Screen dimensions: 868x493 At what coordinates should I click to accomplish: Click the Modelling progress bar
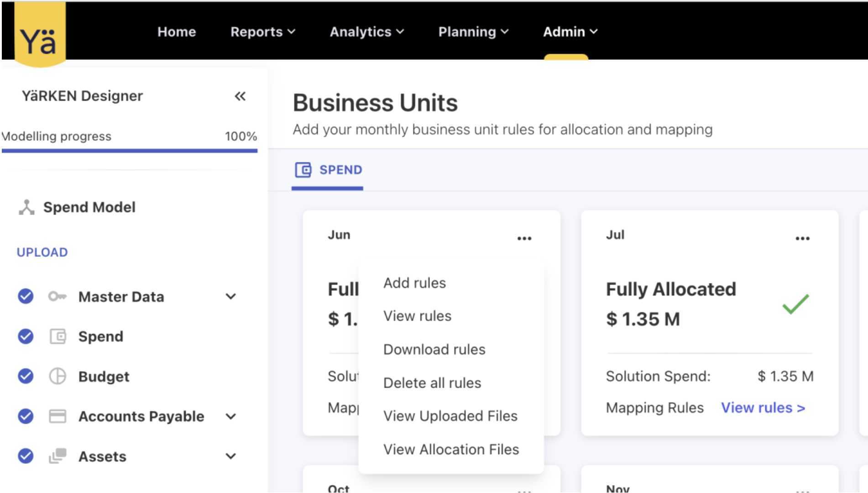coord(130,150)
